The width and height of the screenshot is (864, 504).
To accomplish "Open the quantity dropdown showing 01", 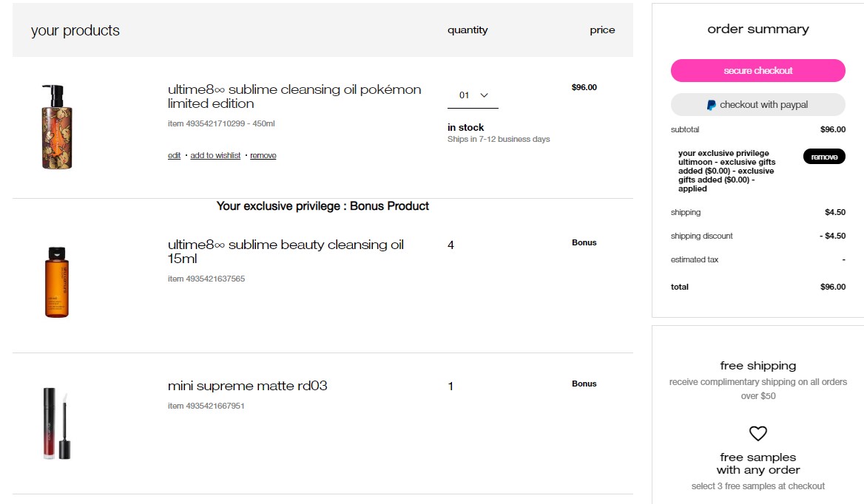I will [473, 96].
